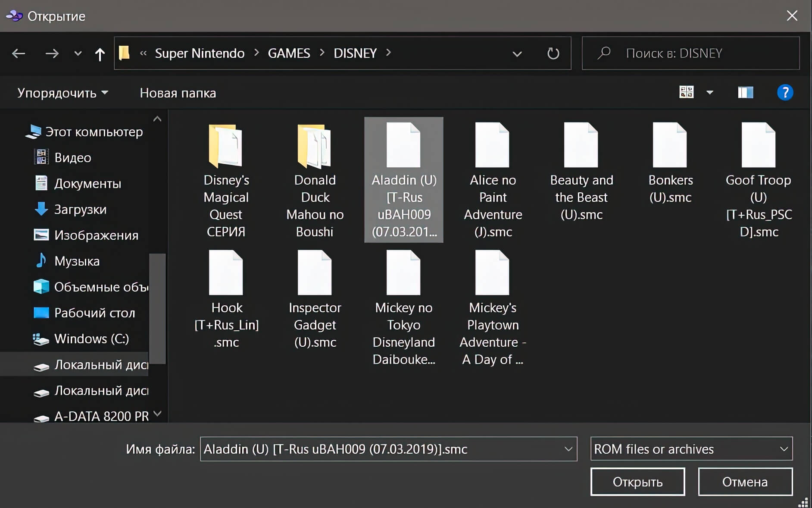Select Bonkers (U).smc file
812x508 pixels.
(670, 163)
